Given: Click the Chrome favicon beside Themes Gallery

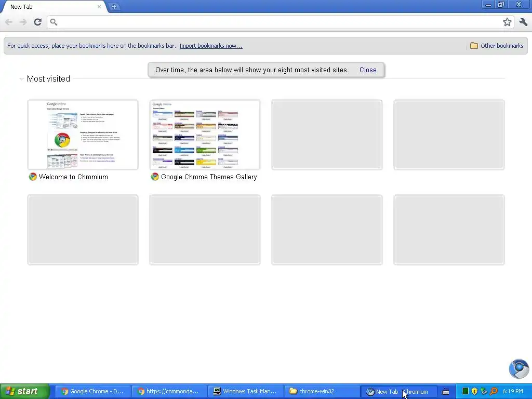Looking at the screenshot, I should [155, 177].
